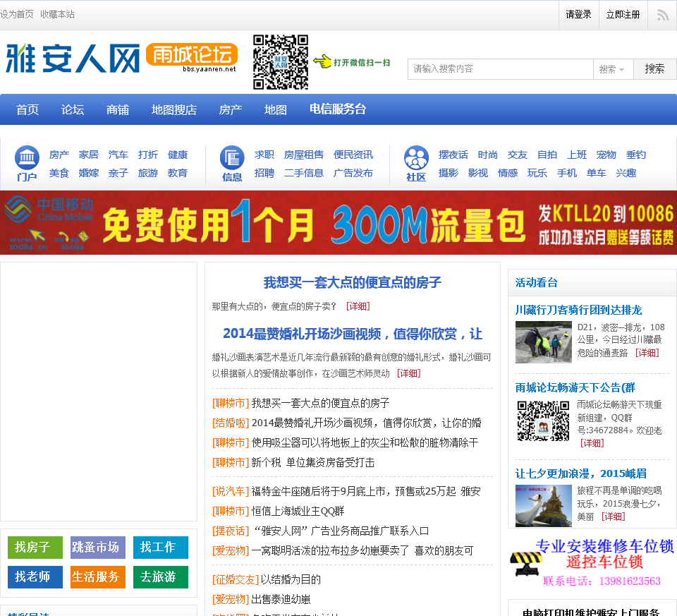Viewport: 677px width, 616px height.
Task: Open post 出售泰迪幼崽
Action: 281,600
